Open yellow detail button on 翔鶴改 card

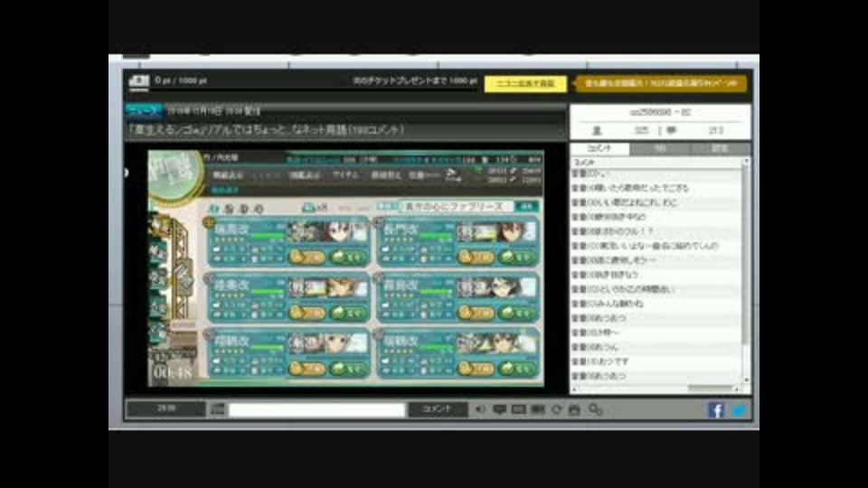[x=307, y=368]
